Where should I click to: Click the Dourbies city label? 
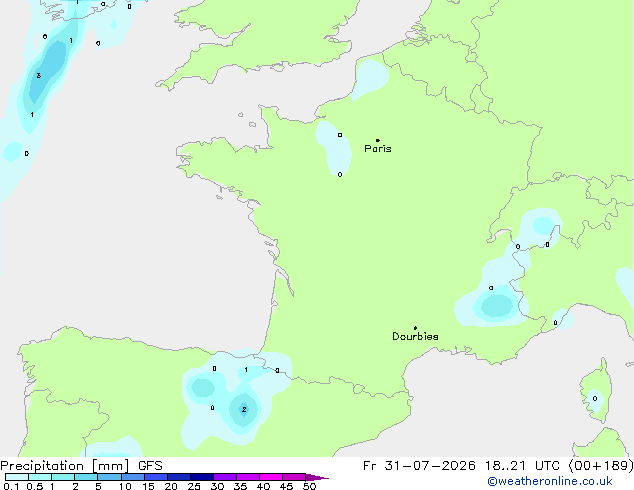(415, 336)
